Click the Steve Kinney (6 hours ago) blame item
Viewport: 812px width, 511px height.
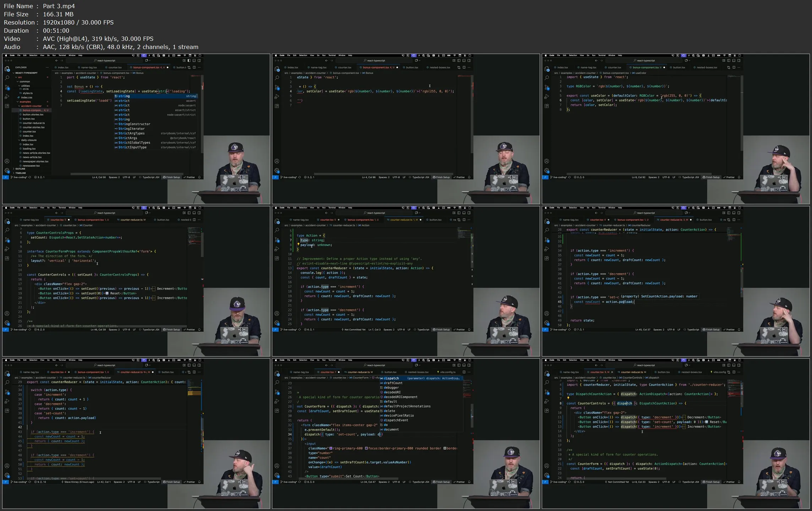pyautogui.click(x=79, y=482)
